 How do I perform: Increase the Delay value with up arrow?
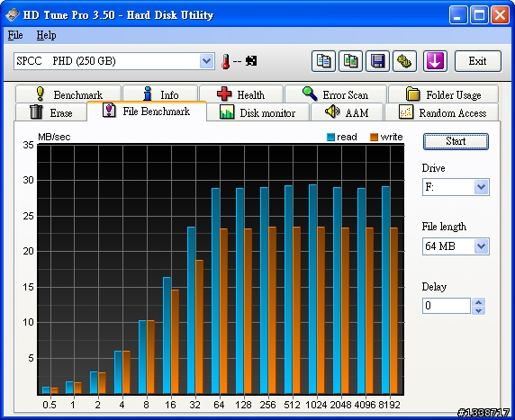(479, 302)
